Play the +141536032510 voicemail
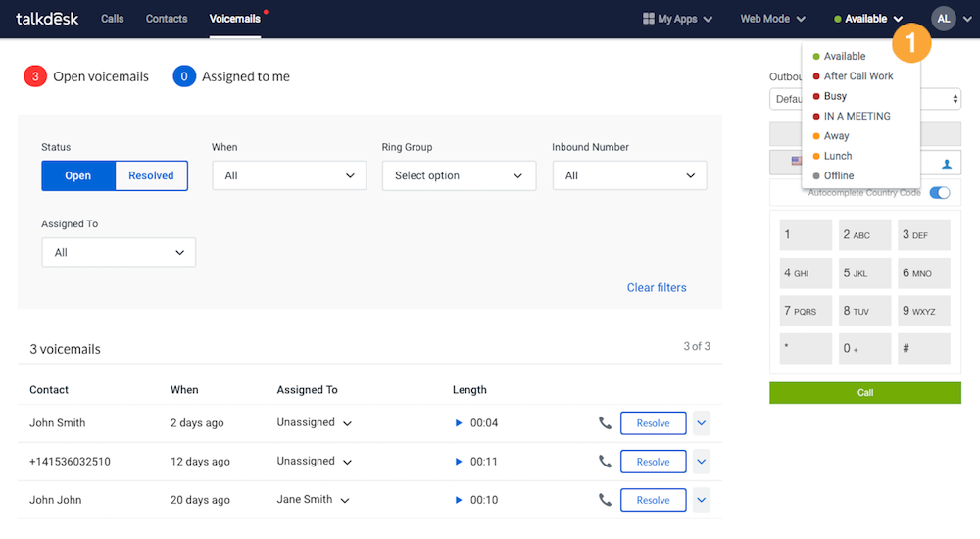 pyautogui.click(x=458, y=462)
